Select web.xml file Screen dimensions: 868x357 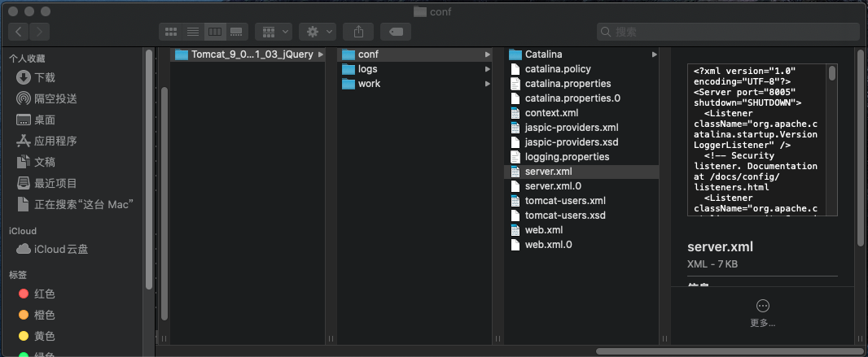tap(581, 230)
